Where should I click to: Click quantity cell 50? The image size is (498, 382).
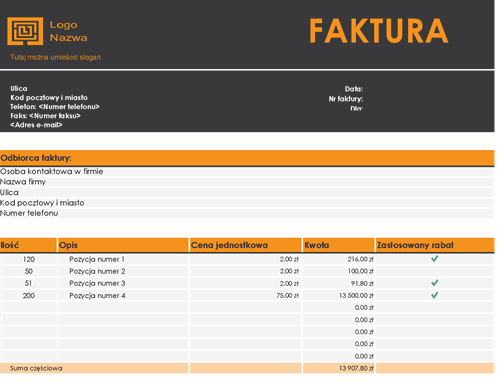[29, 271]
